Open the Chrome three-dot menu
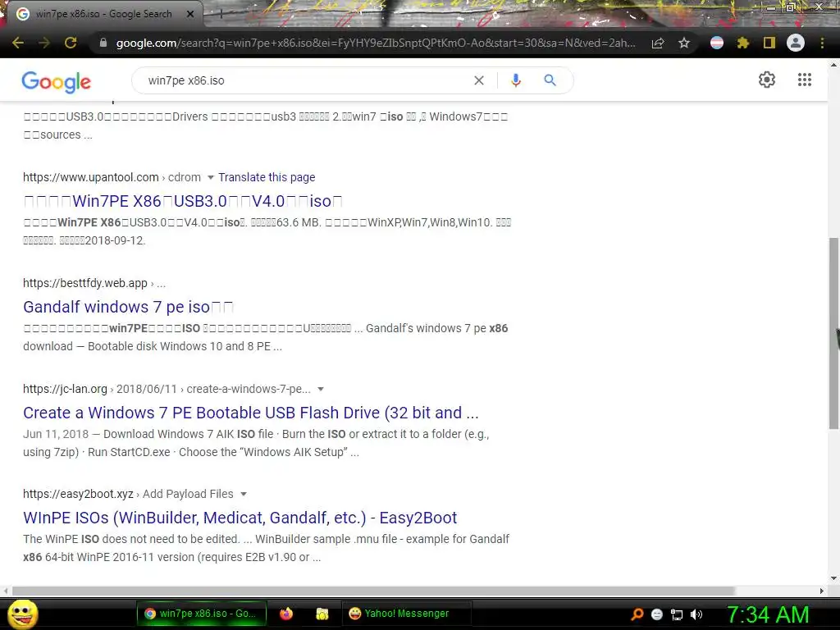The height and width of the screenshot is (630, 840). tap(822, 43)
